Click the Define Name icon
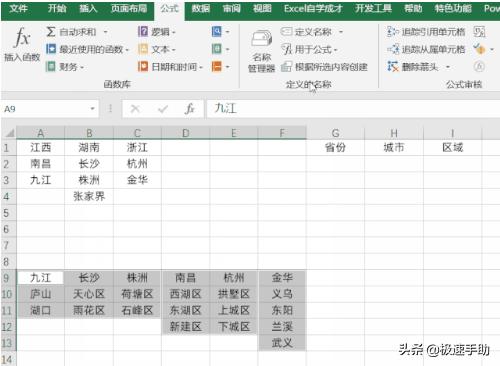500x366 pixels. coord(286,32)
